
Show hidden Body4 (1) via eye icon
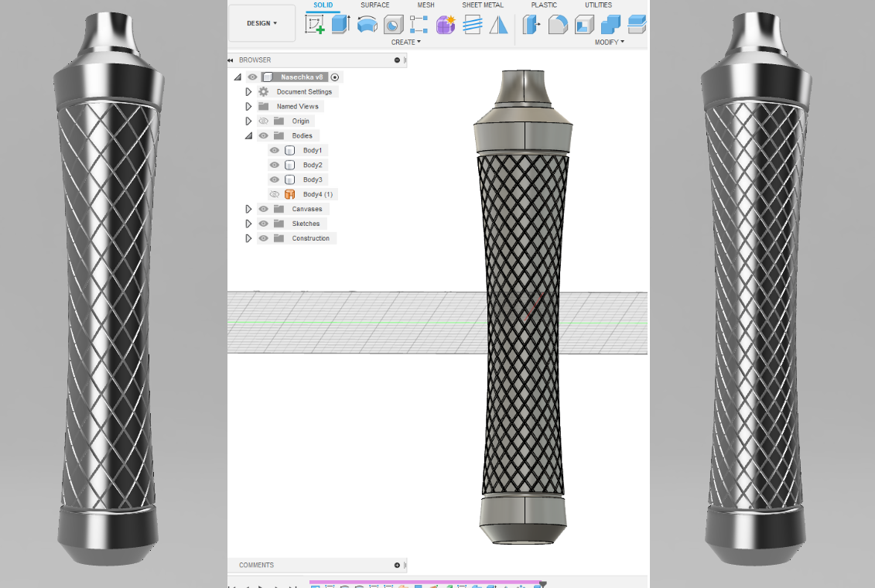[274, 194]
